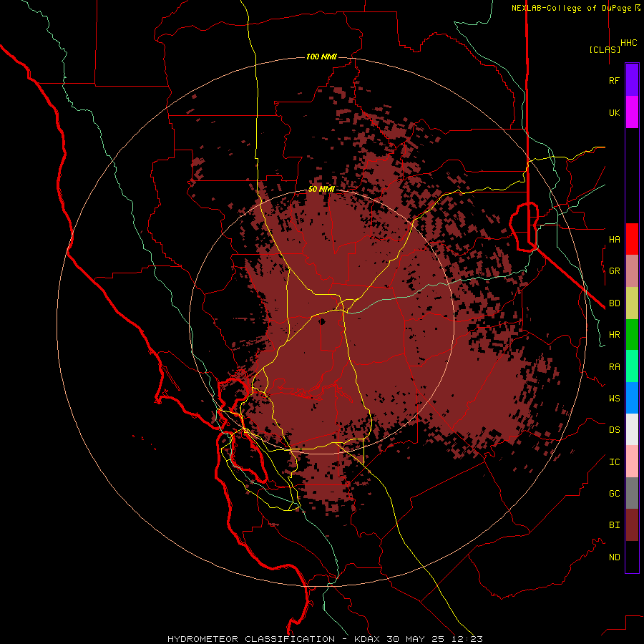Click the 'RF' legend label
644x644 pixels.
pos(614,80)
